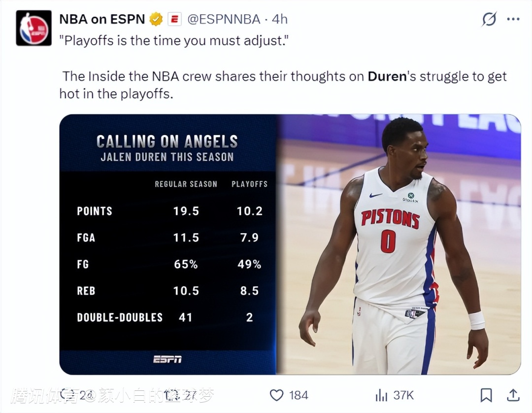Image resolution: width=532 pixels, height=413 pixels.
Task: Bookmark this tweet
Action: [486, 395]
